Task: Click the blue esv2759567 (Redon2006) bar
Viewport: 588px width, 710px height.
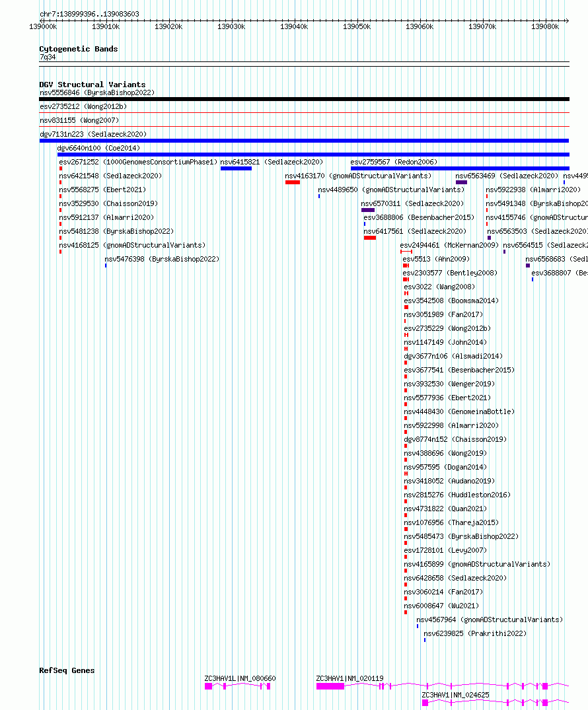Action: coord(460,168)
